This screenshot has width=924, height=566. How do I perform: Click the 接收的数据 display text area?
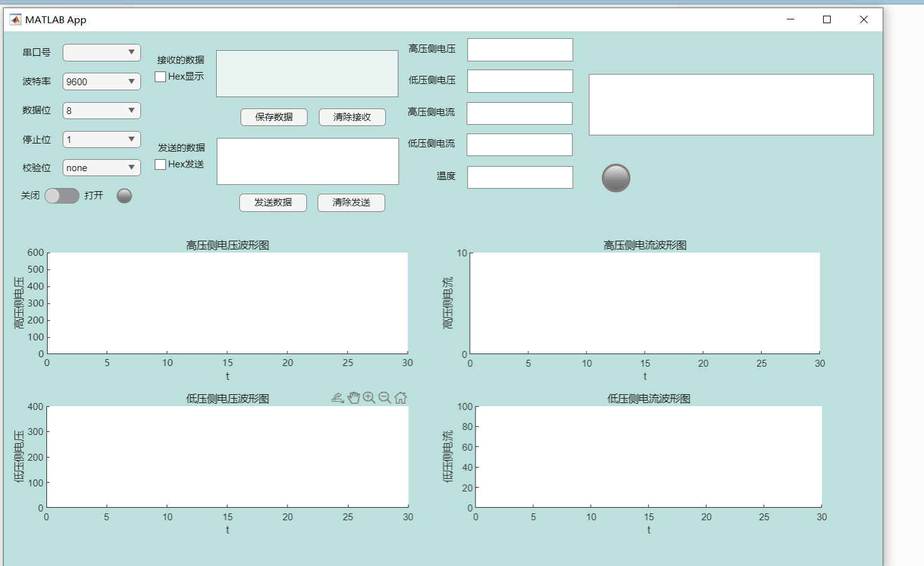(x=307, y=74)
